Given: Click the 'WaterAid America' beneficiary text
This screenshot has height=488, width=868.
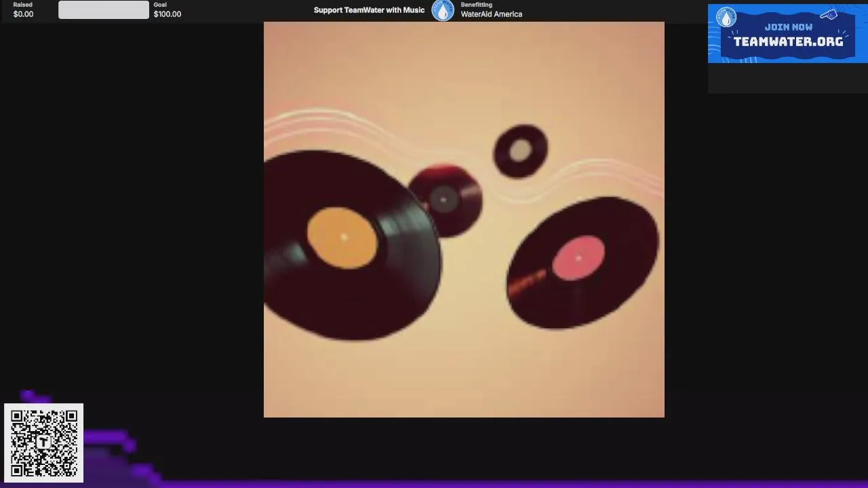Looking at the screenshot, I should tap(492, 14).
